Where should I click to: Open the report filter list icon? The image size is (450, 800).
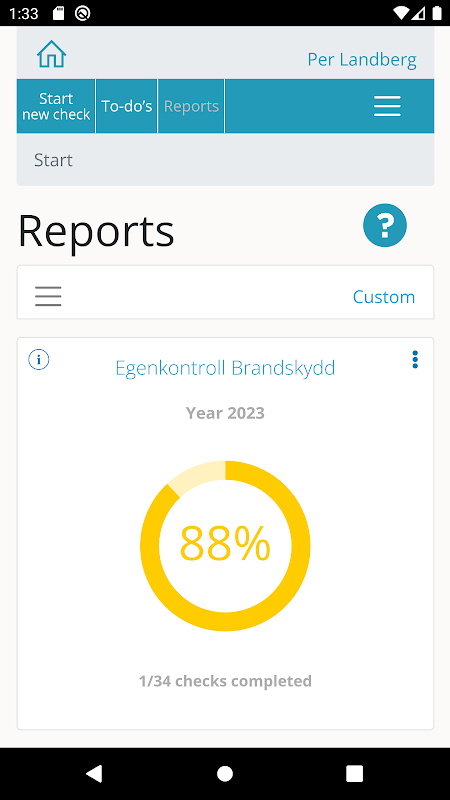coord(48,296)
